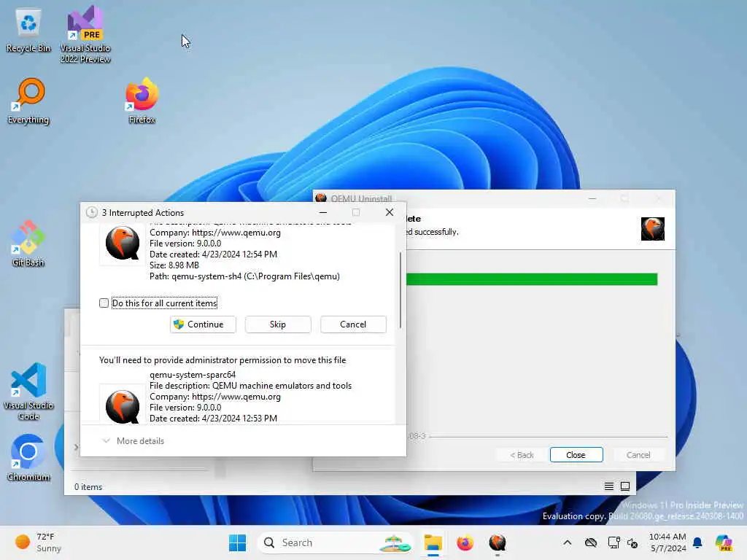747x560 pixels.
Task: Switch File Explorer to large thumbnails view
Action: coord(625,486)
